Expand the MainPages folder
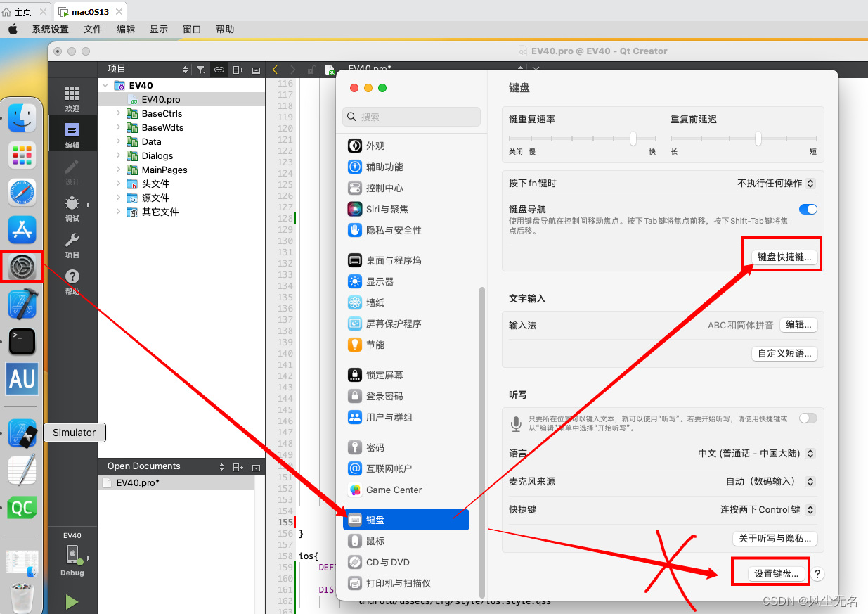 pos(118,170)
